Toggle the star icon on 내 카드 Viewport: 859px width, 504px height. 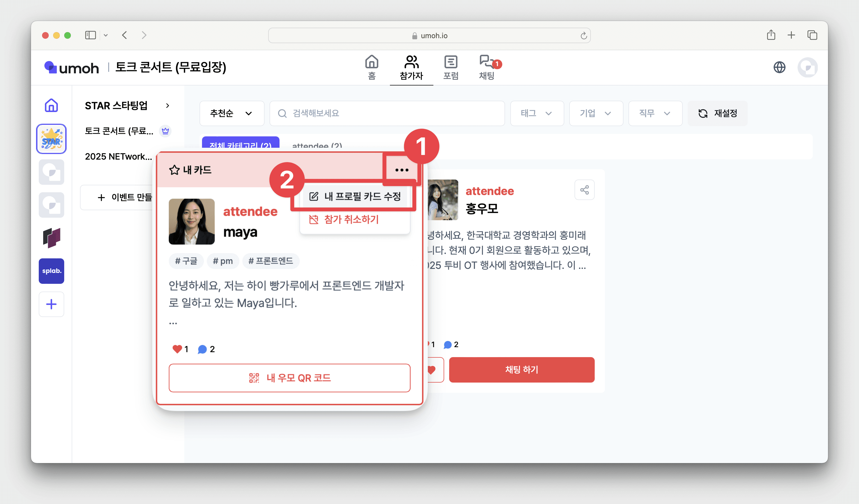pyautogui.click(x=174, y=170)
